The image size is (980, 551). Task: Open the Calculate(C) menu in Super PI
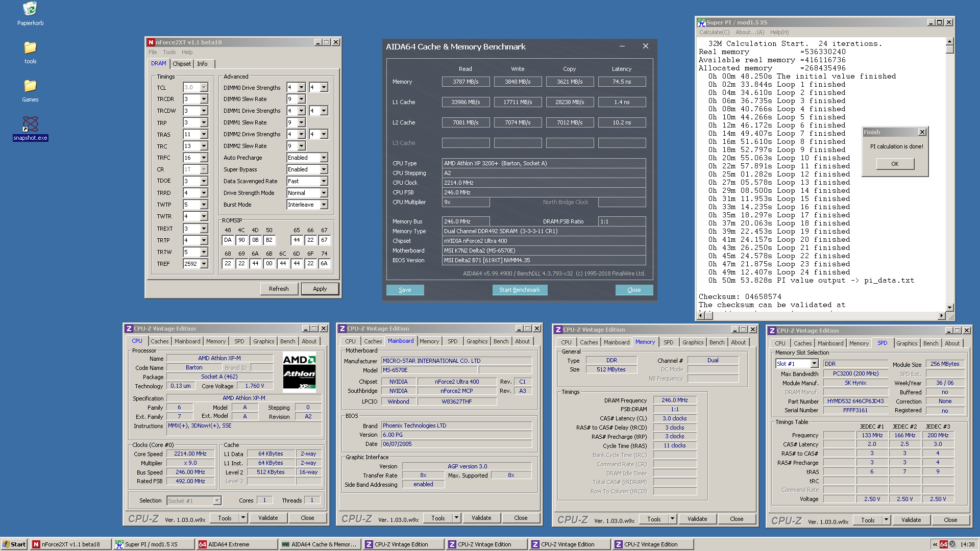pyautogui.click(x=715, y=32)
